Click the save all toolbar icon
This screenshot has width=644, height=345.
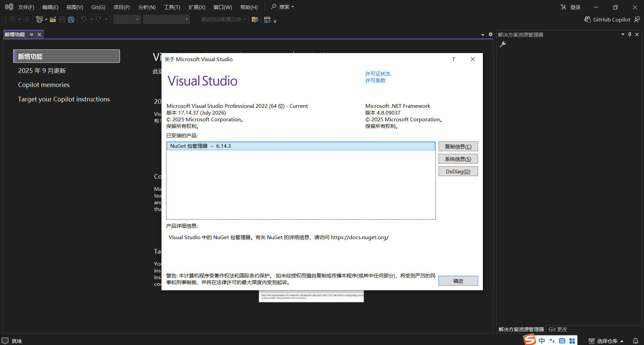(x=71, y=19)
